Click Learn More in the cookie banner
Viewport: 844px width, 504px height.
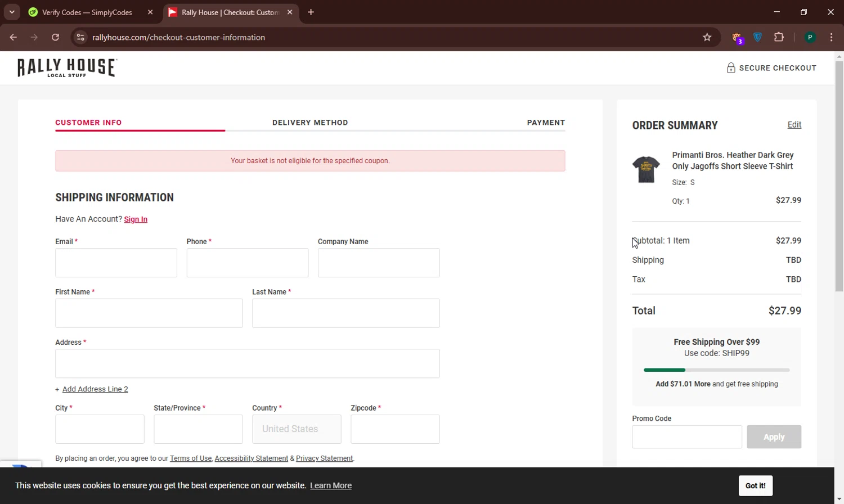coord(331,485)
